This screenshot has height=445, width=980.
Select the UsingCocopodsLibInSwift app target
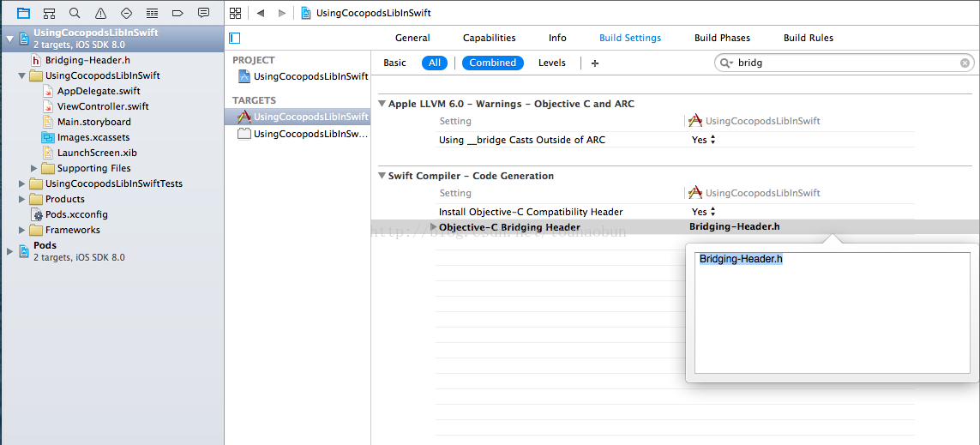coord(298,117)
